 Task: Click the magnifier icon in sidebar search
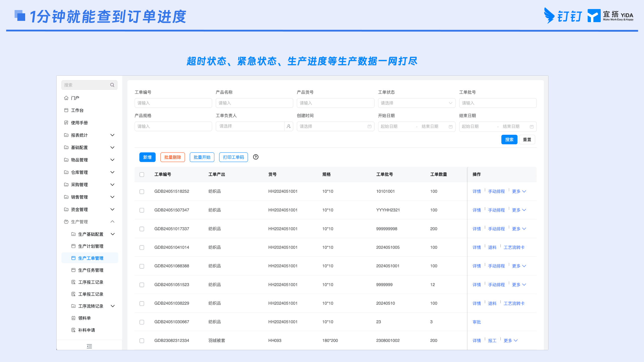112,85
